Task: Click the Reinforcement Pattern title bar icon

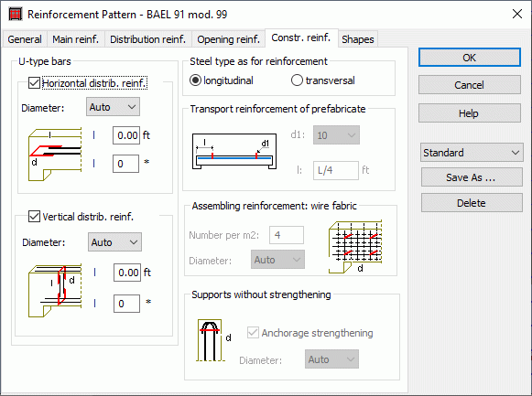Action: (16, 15)
